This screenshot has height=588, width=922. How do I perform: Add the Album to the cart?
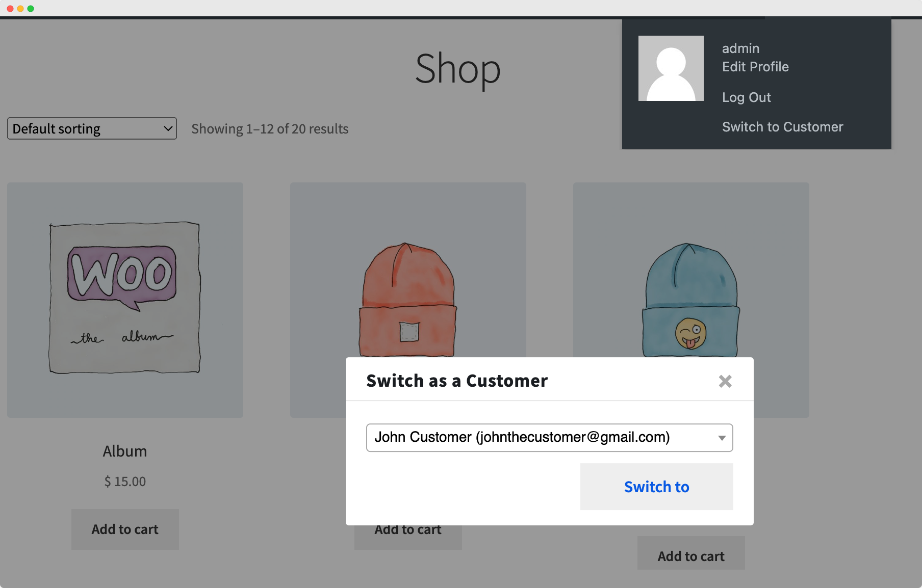[x=124, y=529]
